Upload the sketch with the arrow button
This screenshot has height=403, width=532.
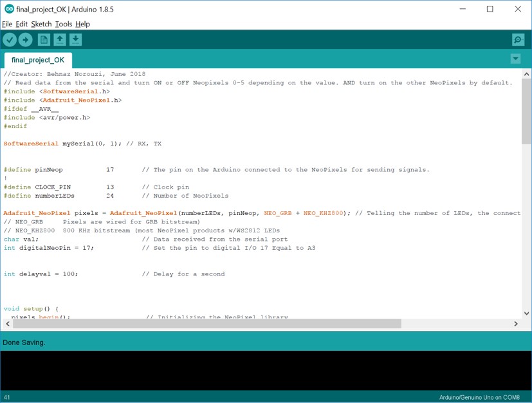coord(26,40)
